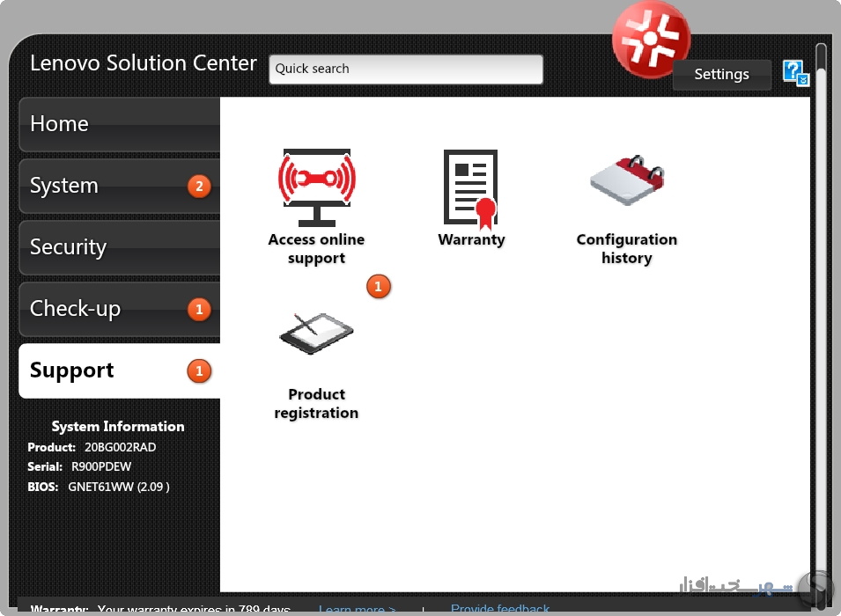
Task: Open the help question mark icon
Action: (x=795, y=73)
